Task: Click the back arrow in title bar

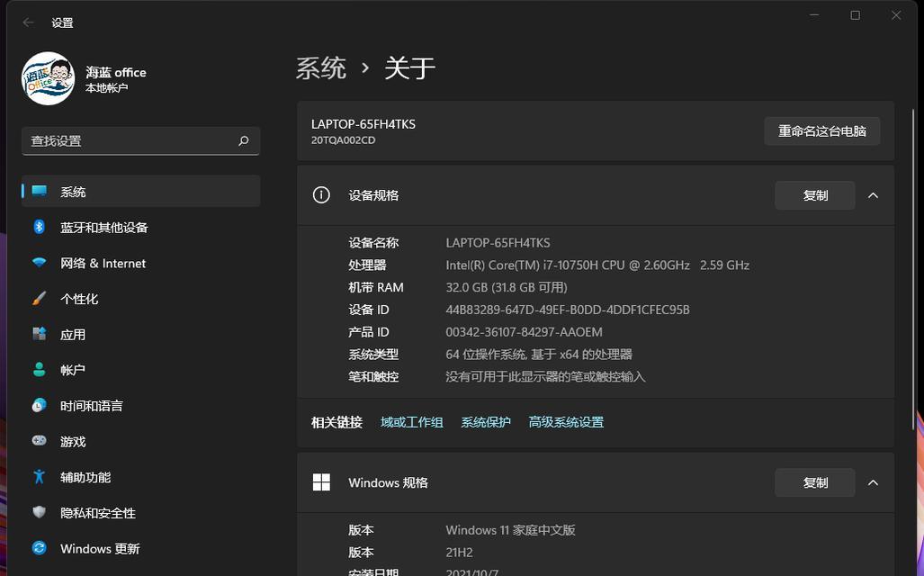Action: [28, 22]
